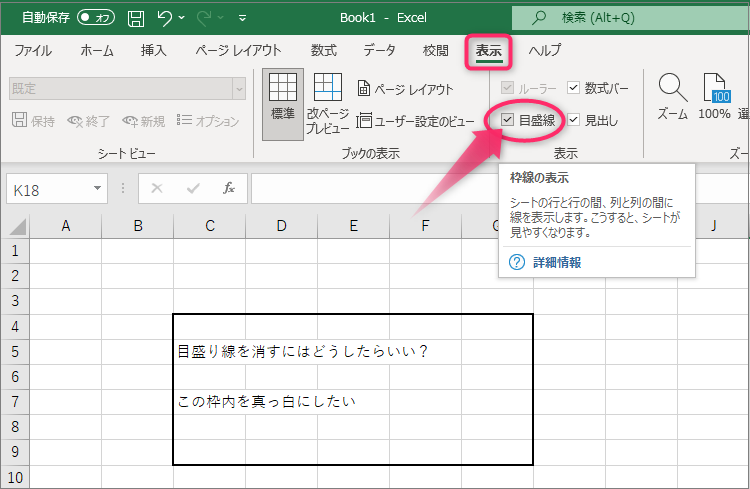Click the Select All corner triangle

(x=16, y=226)
